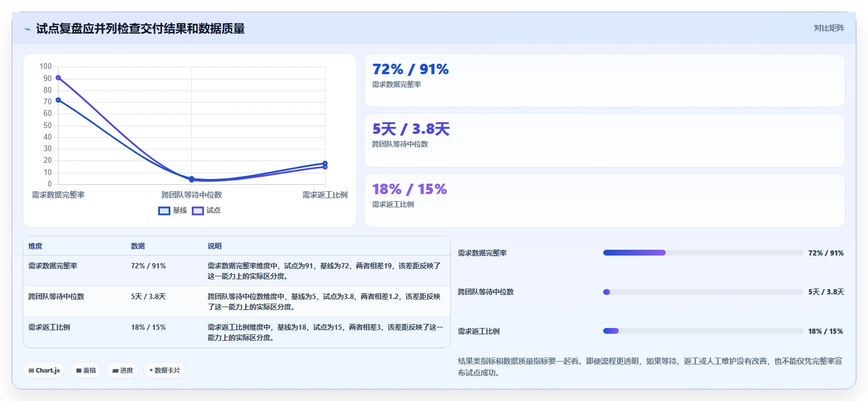Click the title 试点复盘应并列检查交付结果和数据质量

coord(140,28)
